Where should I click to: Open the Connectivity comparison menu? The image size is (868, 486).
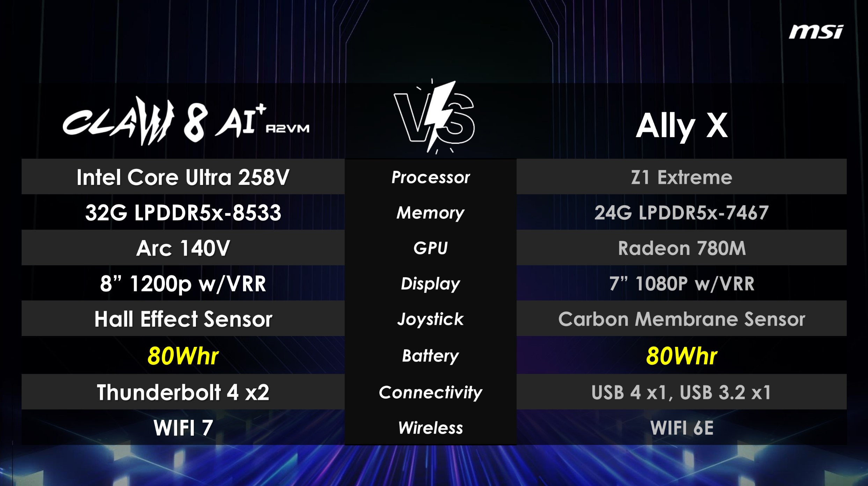pyautogui.click(x=433, y=394)
